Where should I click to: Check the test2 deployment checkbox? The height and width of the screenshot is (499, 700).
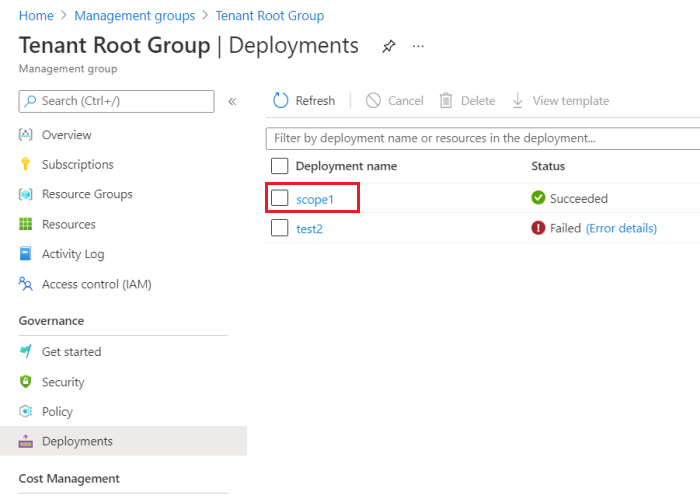pos(280,229)
